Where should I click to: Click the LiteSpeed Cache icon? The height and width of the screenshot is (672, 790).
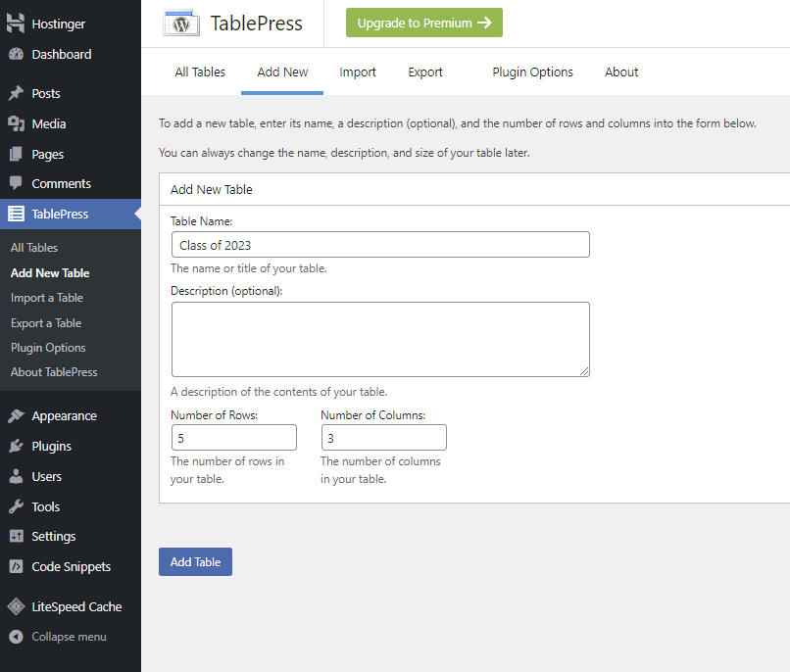[x=15, y=606]
